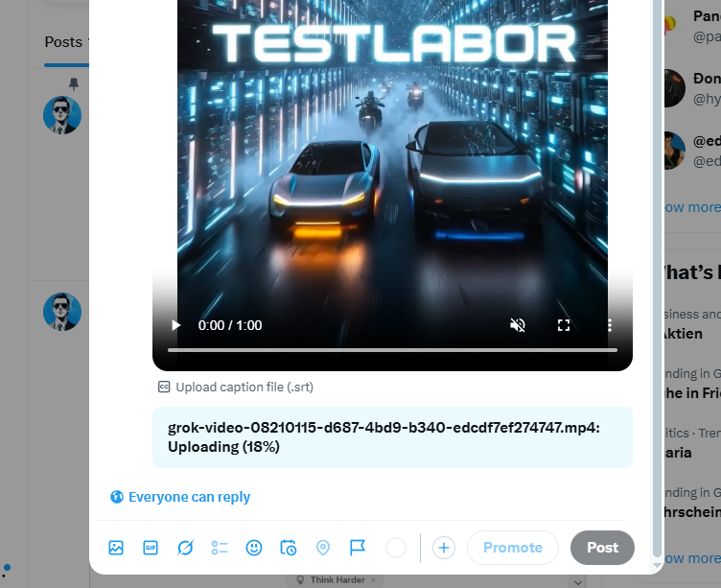Open Grok enhance icon in composer toolbar
The height and width of the screenshot is (588, 721).
click(185, 548)
